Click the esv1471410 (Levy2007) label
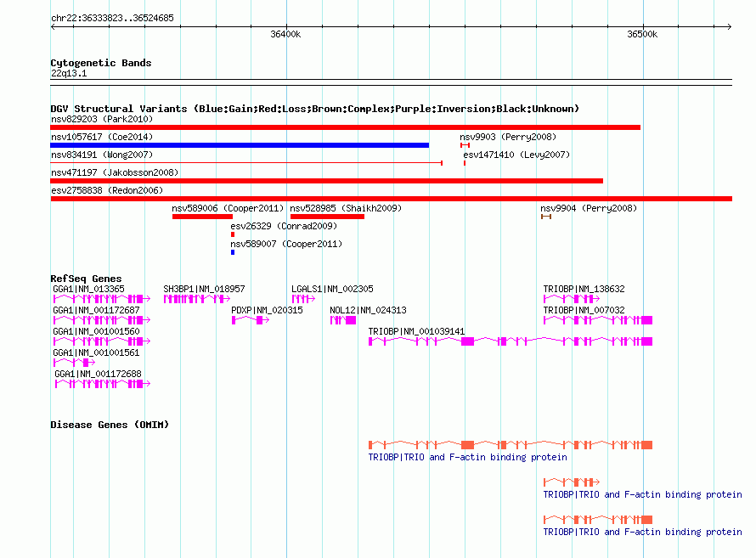 point(516,155)
